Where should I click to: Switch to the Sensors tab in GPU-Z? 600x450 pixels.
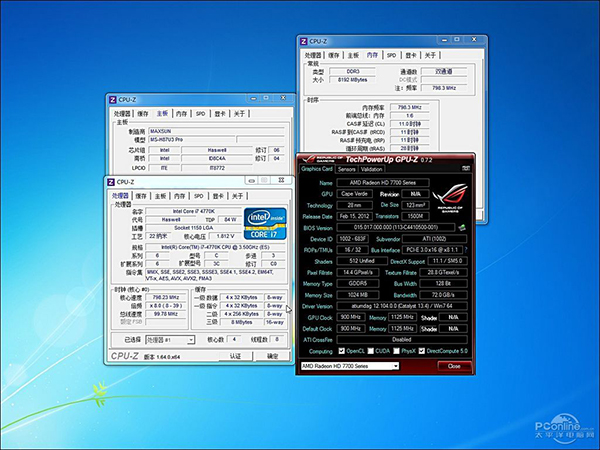tap(347, 169)
